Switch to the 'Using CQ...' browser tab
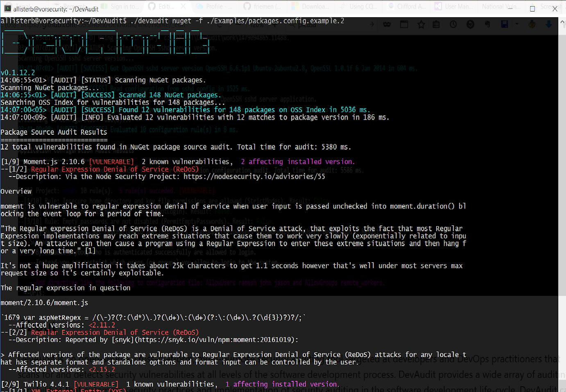 point(358,7)
